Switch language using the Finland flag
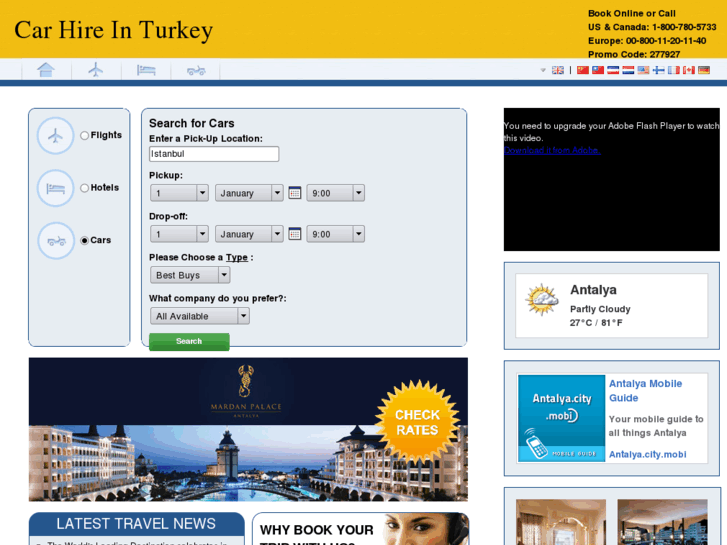727x545 pixels. pos(658,70)
